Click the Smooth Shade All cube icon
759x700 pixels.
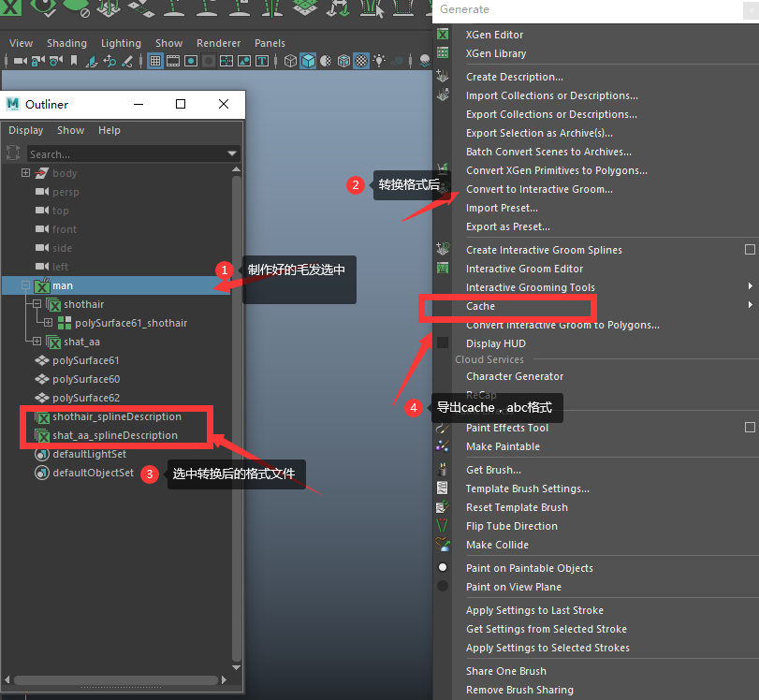(x=308, y=61)
